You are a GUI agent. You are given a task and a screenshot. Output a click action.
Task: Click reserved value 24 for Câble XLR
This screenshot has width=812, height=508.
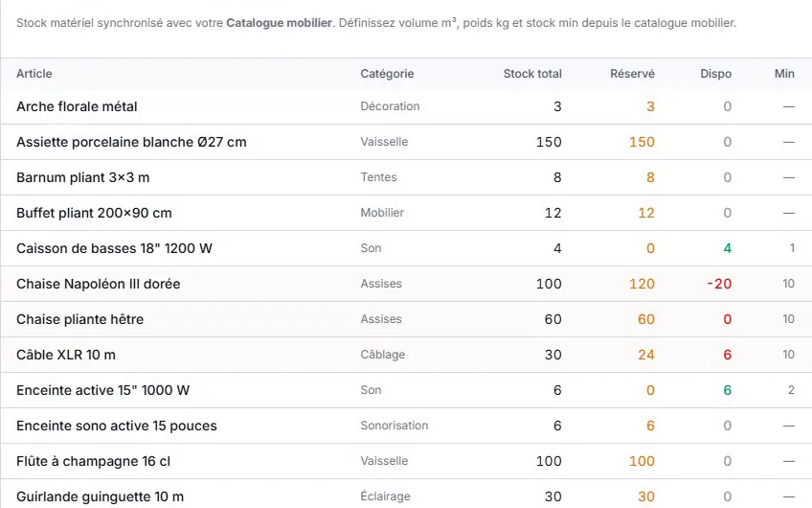click(x=646, y=355)
